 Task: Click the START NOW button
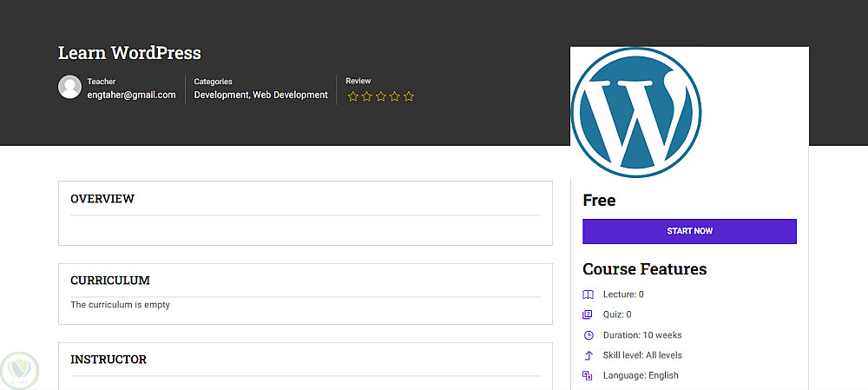point(690,231)
